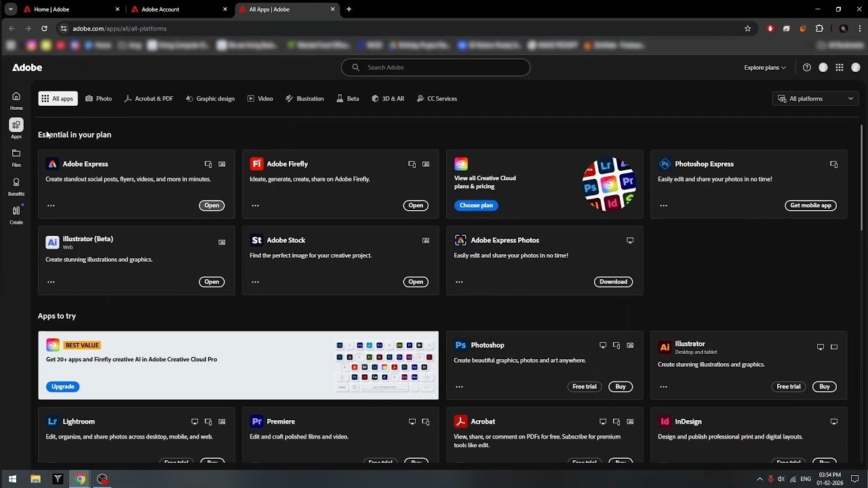Open more options for Photoshop card
This screenshot has width=868, height=488.
tap(459, 387)
